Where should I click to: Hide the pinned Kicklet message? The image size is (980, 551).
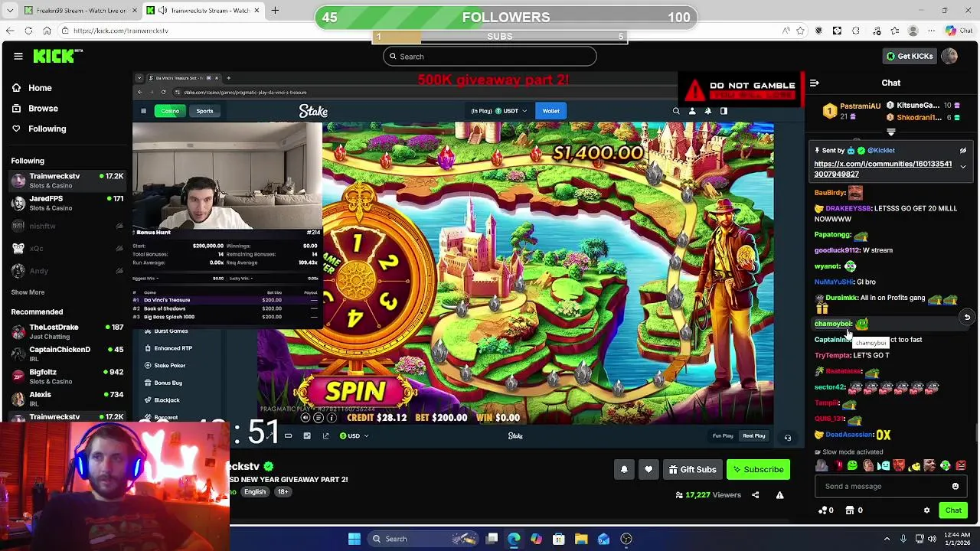(962, 151)
